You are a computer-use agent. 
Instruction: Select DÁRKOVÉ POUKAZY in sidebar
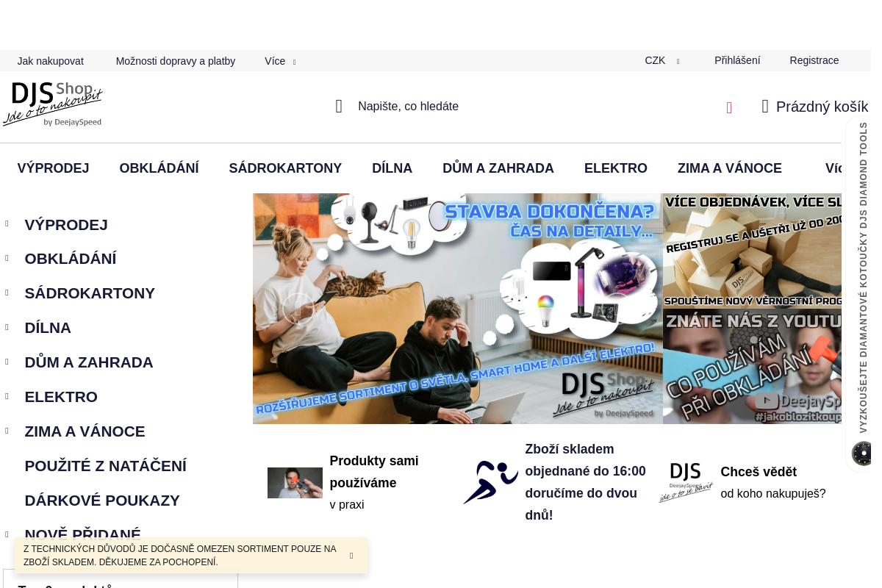click(x=102, y=501)
